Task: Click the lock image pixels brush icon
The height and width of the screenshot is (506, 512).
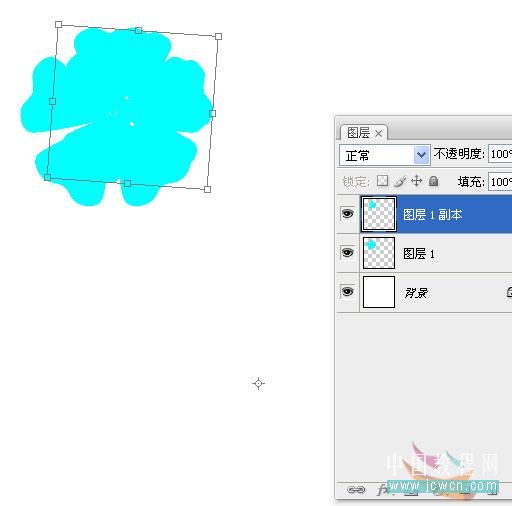Action: tap(400, 181)
